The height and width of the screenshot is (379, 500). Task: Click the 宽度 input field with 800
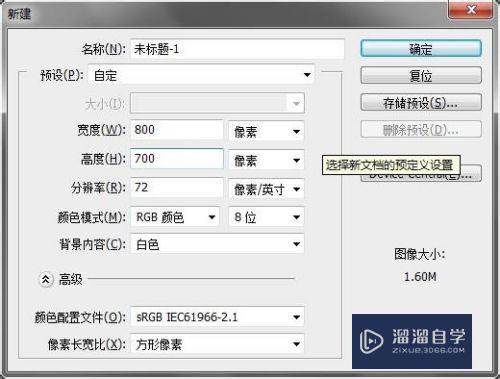pyautogui.click(x=177, y=130)
